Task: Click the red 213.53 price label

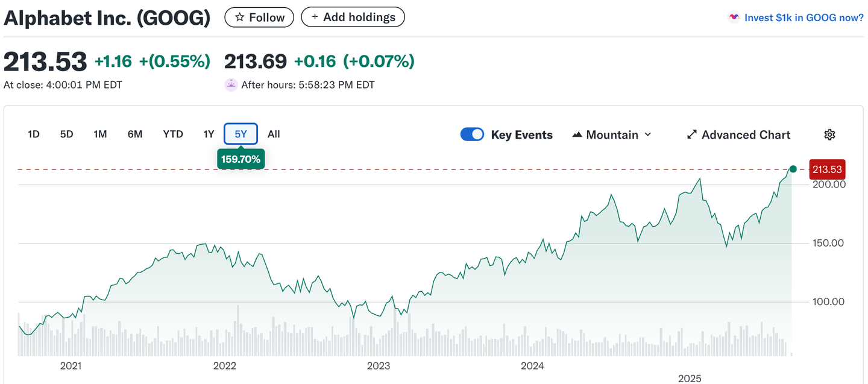Action: 827,169
